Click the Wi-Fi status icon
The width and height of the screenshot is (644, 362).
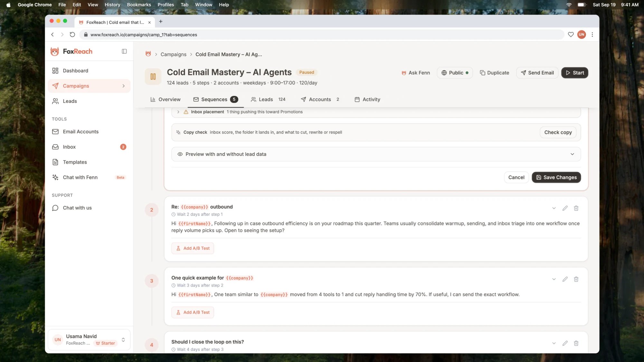(569, 5)
